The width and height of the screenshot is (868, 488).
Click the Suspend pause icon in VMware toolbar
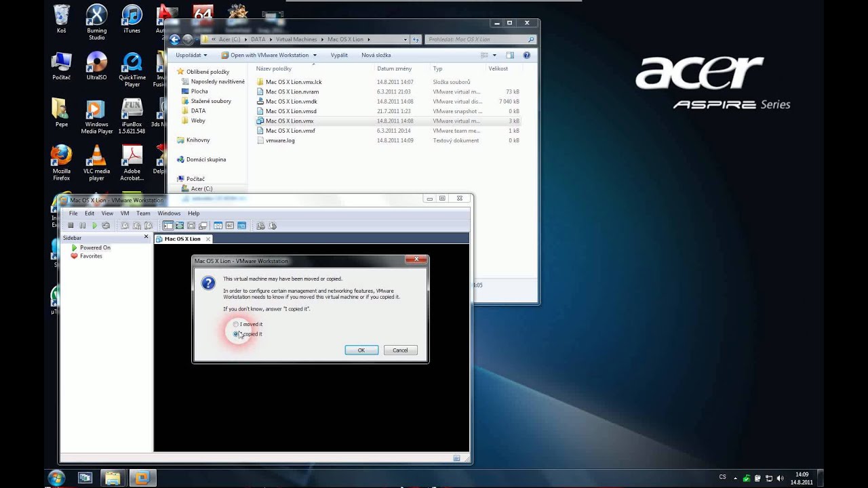(83, 226)
